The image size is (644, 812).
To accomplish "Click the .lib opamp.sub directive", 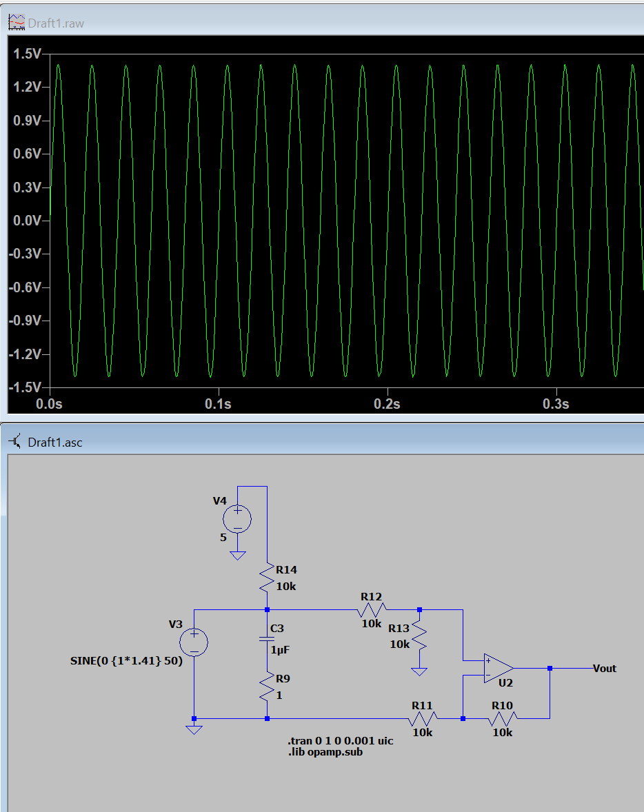I will coord(325,752).
